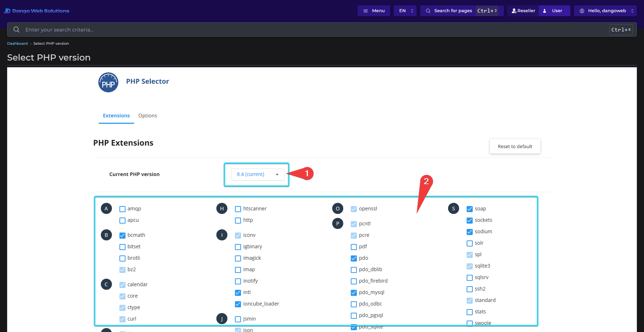Click the letter I group badge
This screenshot has width=644, height=332.
click(222, 235)
